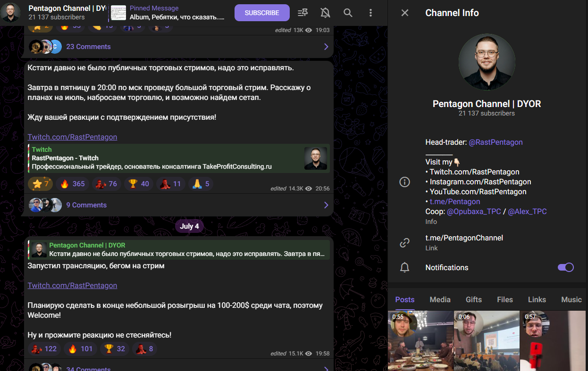This screenshot has width=588, height=371.
Task: Switch to the Music tab
Action: tap(571, 299)
